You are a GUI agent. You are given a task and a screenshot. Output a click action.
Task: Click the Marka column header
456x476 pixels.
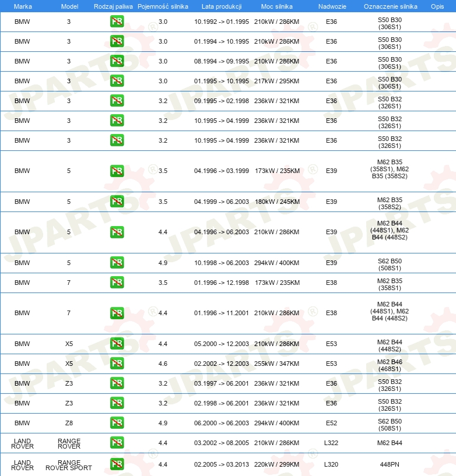23,6
